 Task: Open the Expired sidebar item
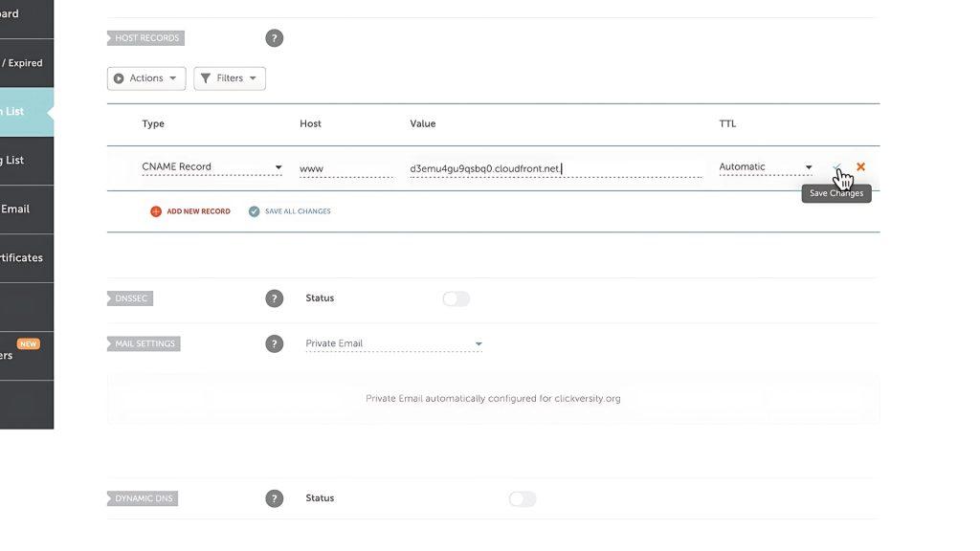click(x=27, y=63)
